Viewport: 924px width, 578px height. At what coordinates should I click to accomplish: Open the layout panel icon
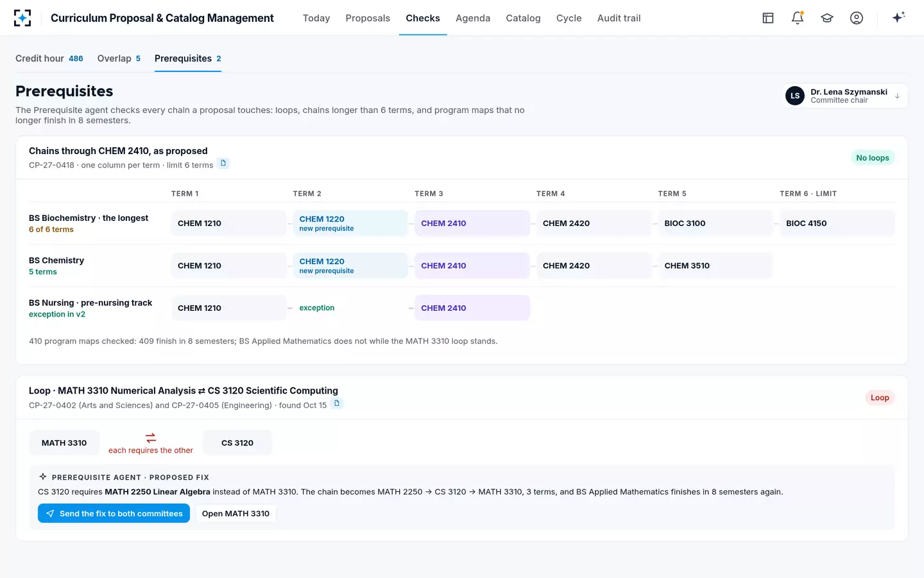coord(768,18)
